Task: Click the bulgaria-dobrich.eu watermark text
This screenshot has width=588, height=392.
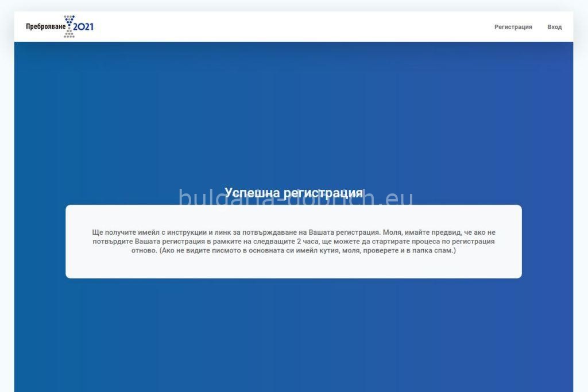Action: pyautogui.click(x=296, y=197)
